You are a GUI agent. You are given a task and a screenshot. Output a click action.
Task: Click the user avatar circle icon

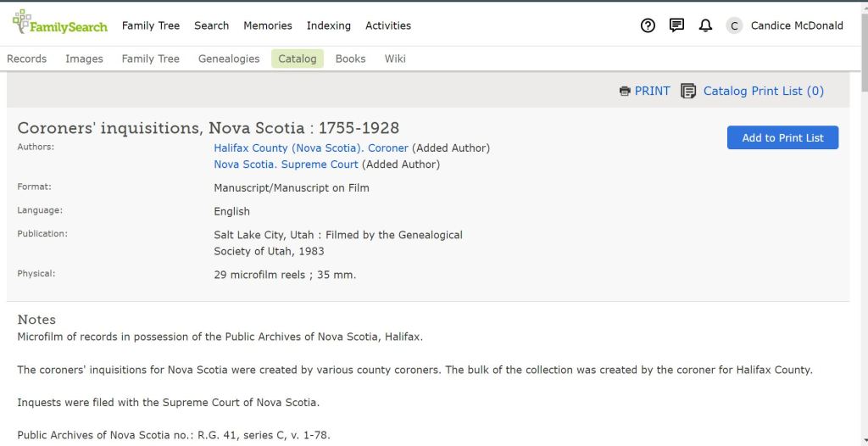pyautogui.click(x=734, y=25)
